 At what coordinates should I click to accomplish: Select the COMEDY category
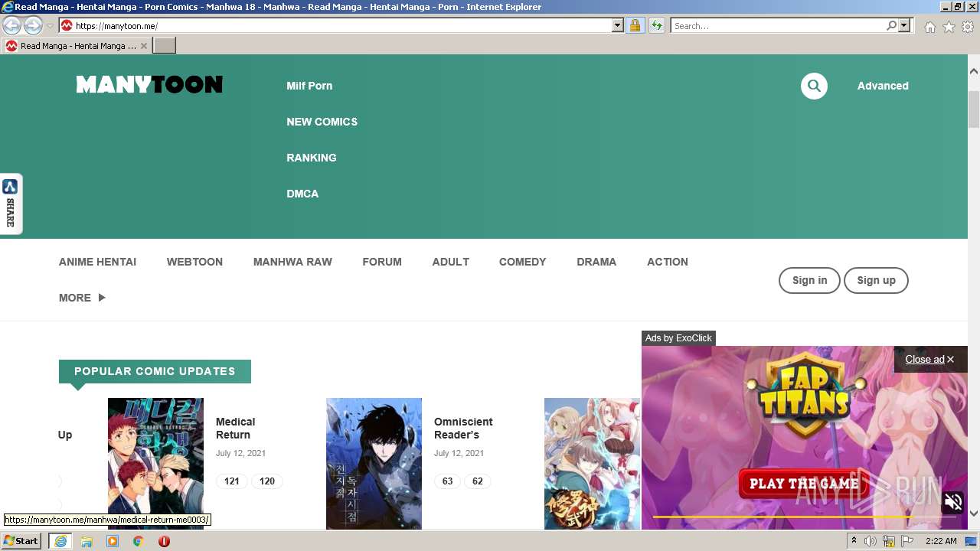click(522, 262)
